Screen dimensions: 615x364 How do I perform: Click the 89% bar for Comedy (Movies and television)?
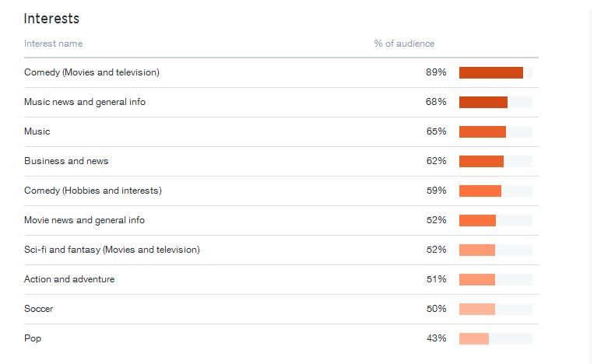point(490,72)
